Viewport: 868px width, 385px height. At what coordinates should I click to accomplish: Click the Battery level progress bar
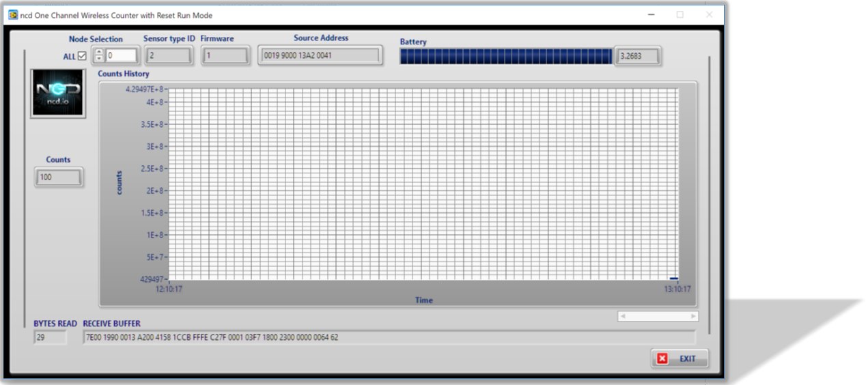pyautogui.click(x=506, y=57)
